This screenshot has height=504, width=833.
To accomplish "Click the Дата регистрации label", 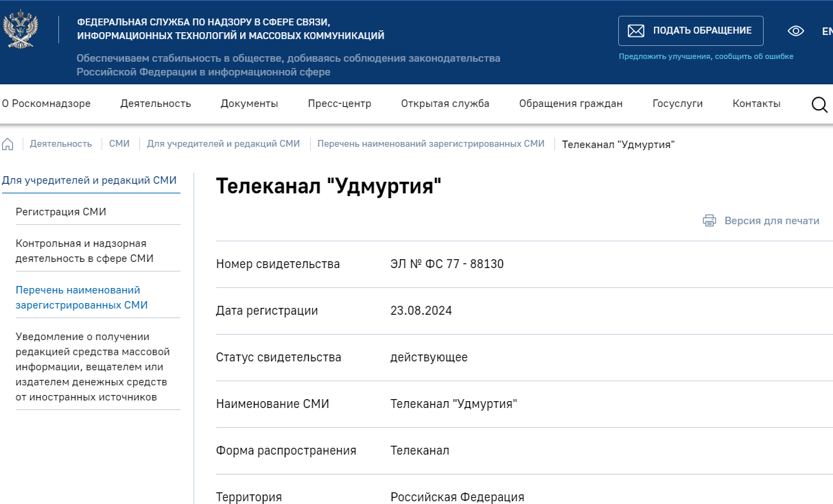I will point(267,311).
